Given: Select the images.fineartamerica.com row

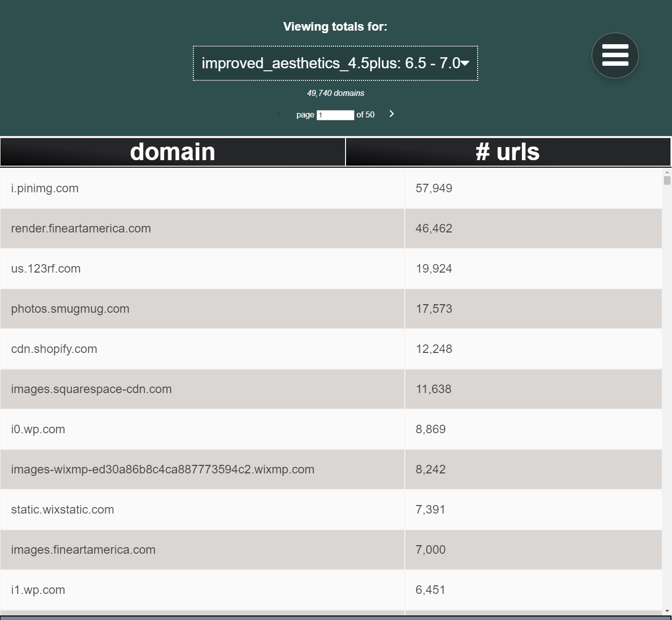Looking at the screenshot, I should click(331, 550).
